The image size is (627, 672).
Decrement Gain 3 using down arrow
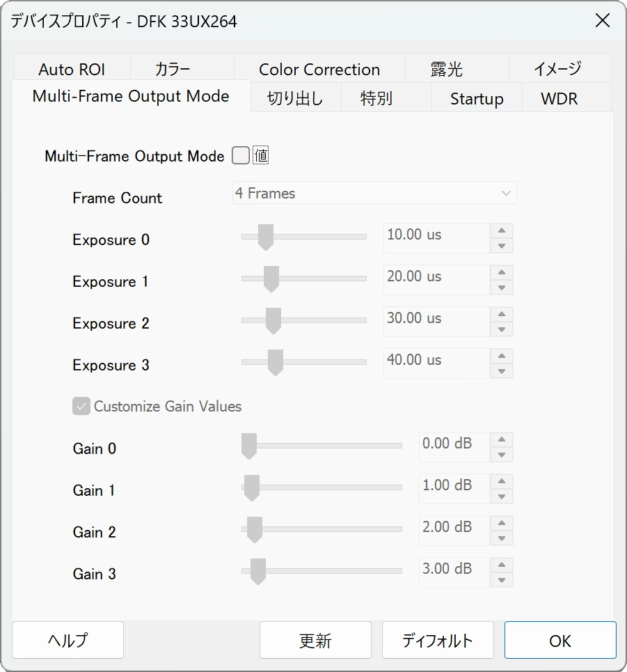501,580
